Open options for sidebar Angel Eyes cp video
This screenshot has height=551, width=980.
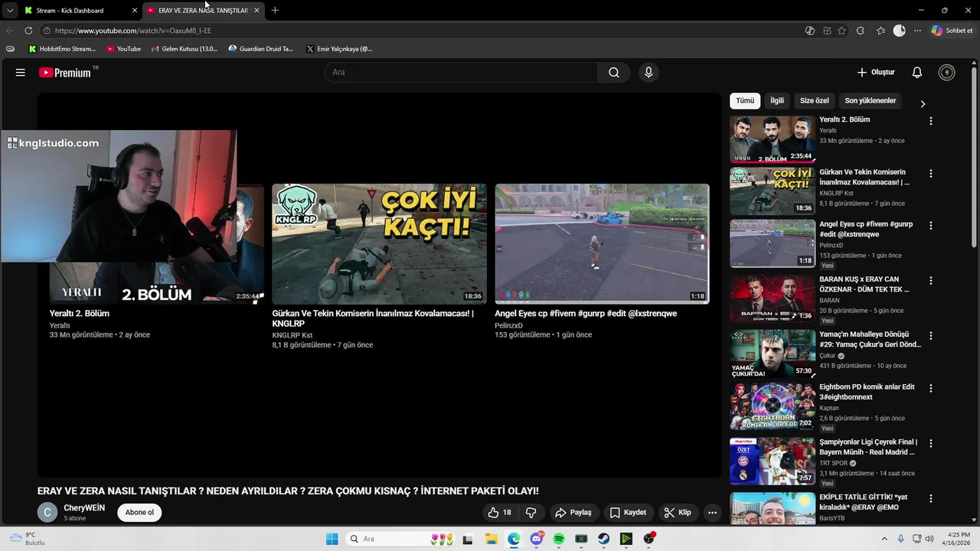tap(931, 226)
